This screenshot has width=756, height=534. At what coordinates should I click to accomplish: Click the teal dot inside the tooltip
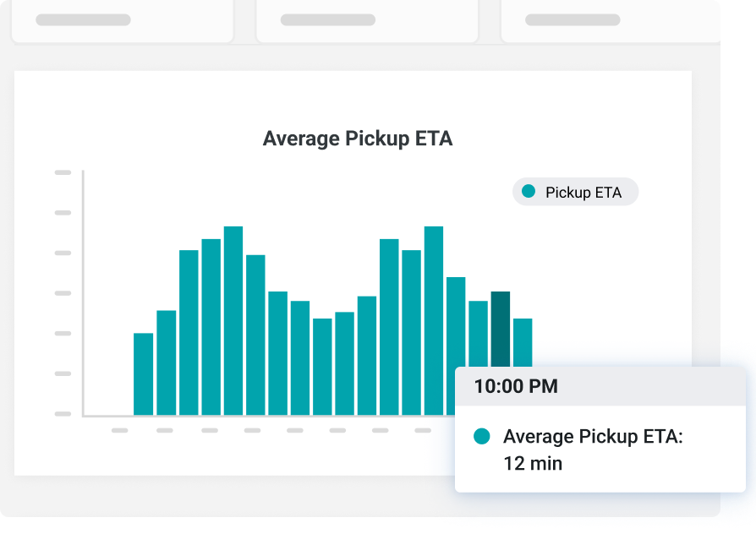[x=482, y=436]
